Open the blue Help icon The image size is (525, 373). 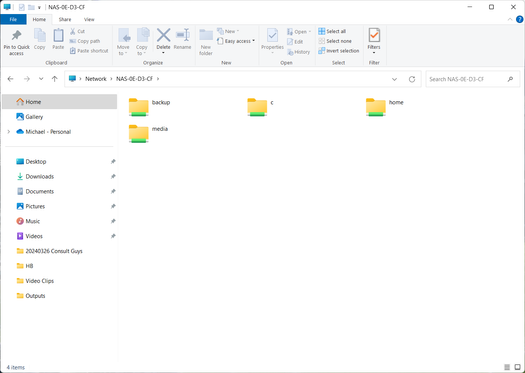(520, 19)
